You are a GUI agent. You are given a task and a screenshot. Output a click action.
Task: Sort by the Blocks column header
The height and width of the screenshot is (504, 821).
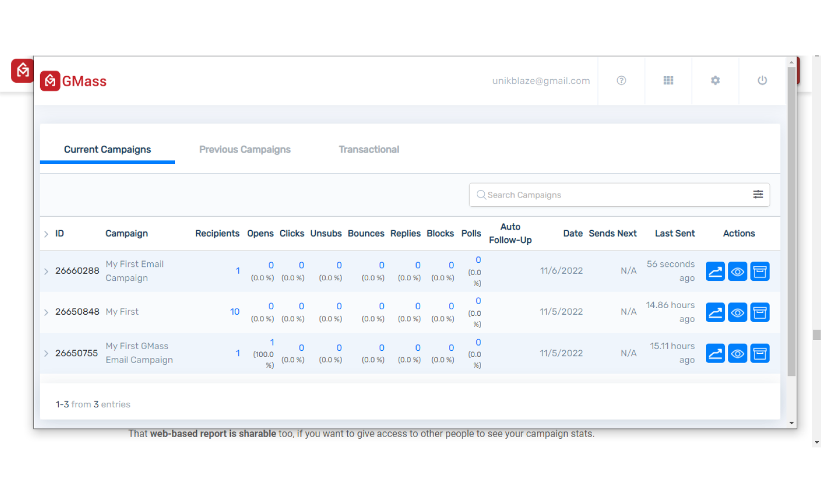click(440, 233)
